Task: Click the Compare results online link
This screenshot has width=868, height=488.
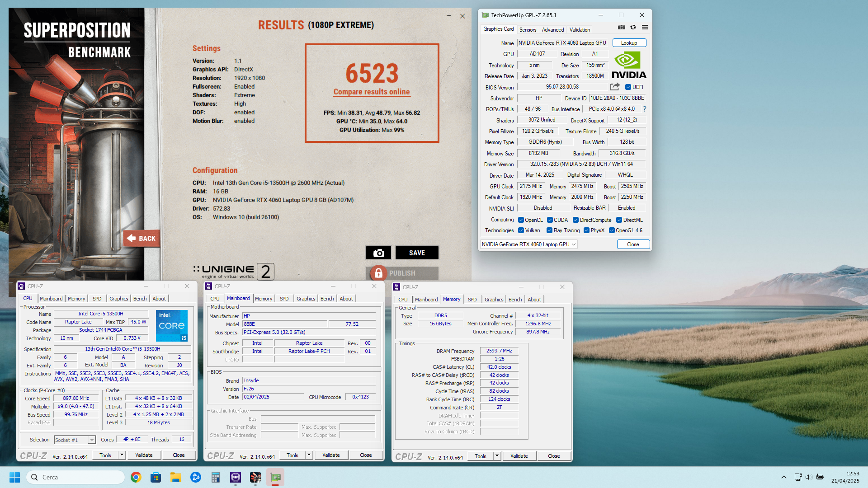Action: [x=372, y=92]
